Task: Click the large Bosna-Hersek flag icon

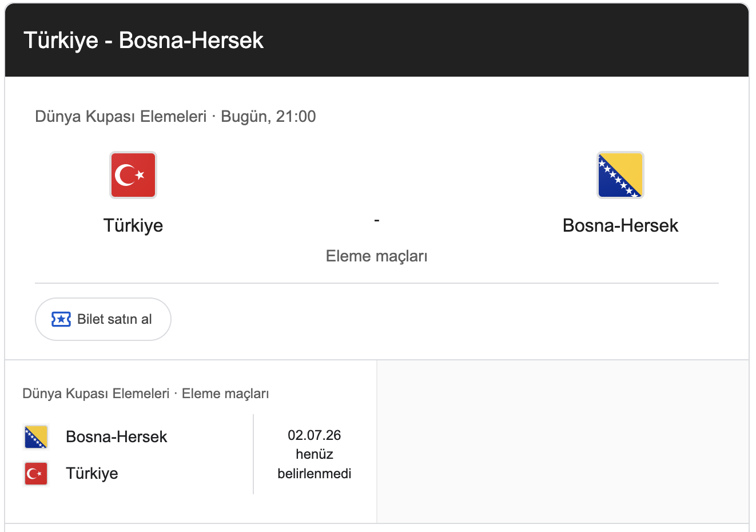Action: (x=620, y=175)
